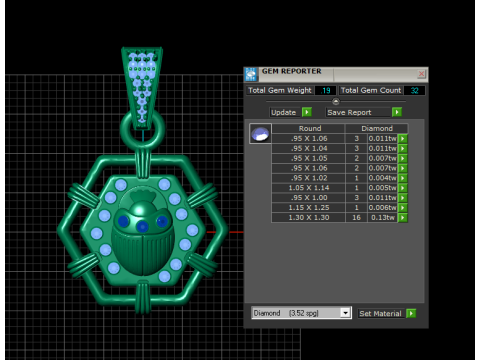Click the Total Gem Count label
Screen dimensions: 480x360
pyautogui.click(x=371, y=90)
